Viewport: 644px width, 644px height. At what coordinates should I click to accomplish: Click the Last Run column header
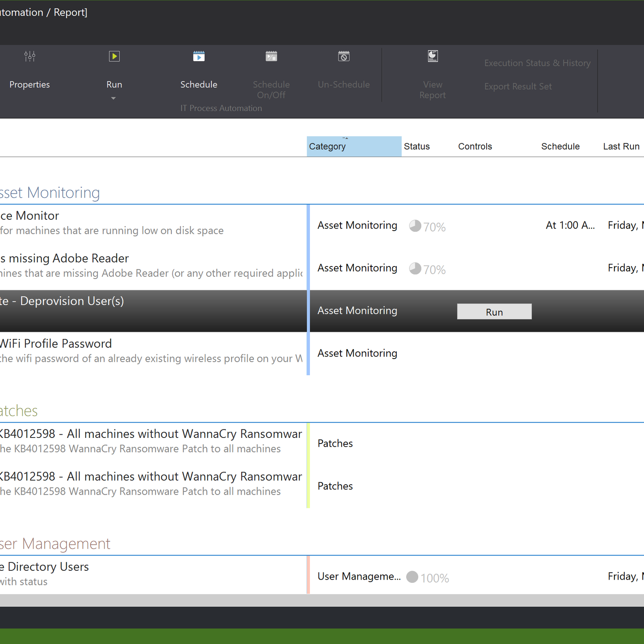(621, 147)
